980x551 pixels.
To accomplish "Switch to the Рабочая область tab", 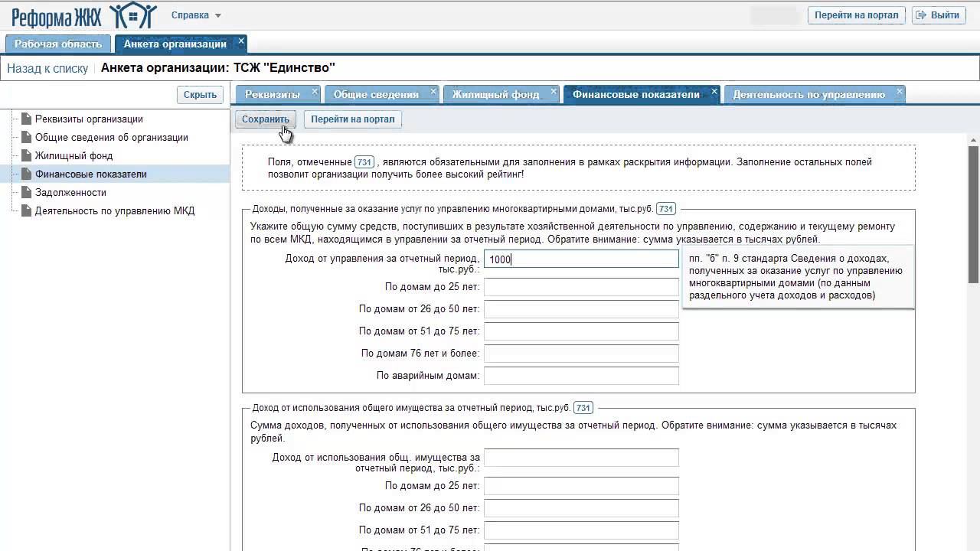I will 58,44.
